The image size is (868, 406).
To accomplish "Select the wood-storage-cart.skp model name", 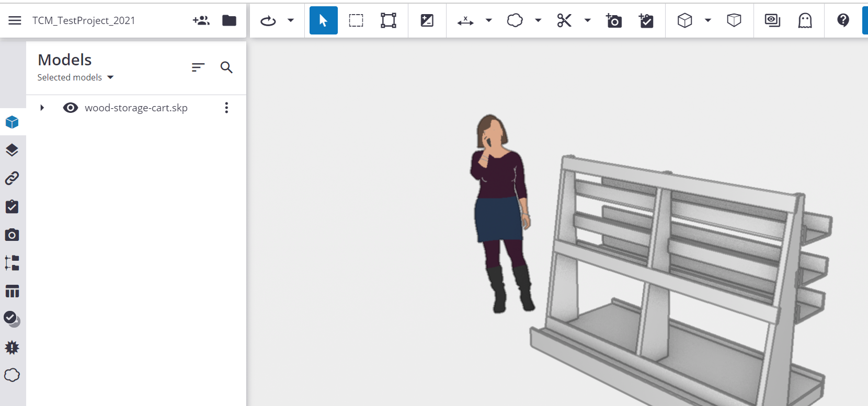I will click(136, 108).
